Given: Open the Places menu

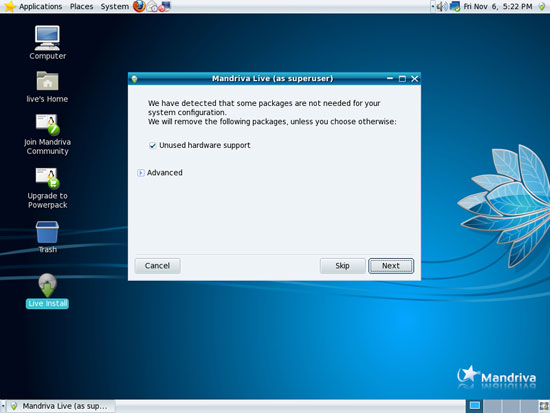Looking at the screenshot, I should click(x=81, y=6).
